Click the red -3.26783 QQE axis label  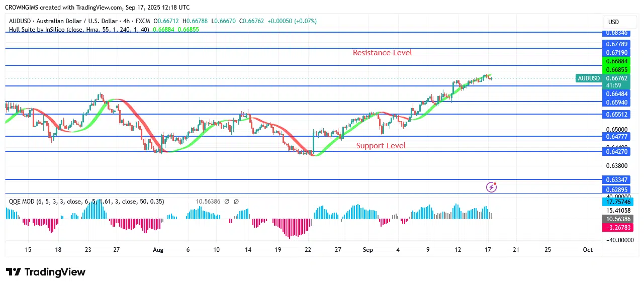617,228
